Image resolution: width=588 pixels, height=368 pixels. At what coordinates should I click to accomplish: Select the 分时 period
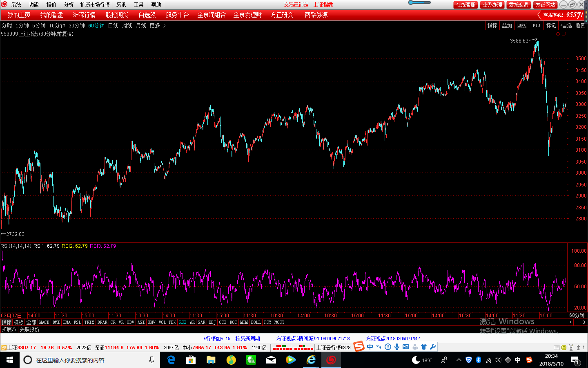pyautogui.click(x=7, y=25)
